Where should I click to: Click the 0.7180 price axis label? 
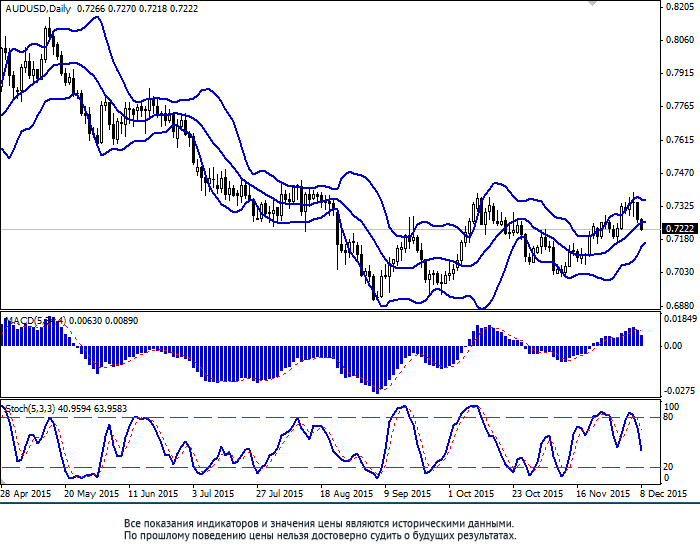679,239
